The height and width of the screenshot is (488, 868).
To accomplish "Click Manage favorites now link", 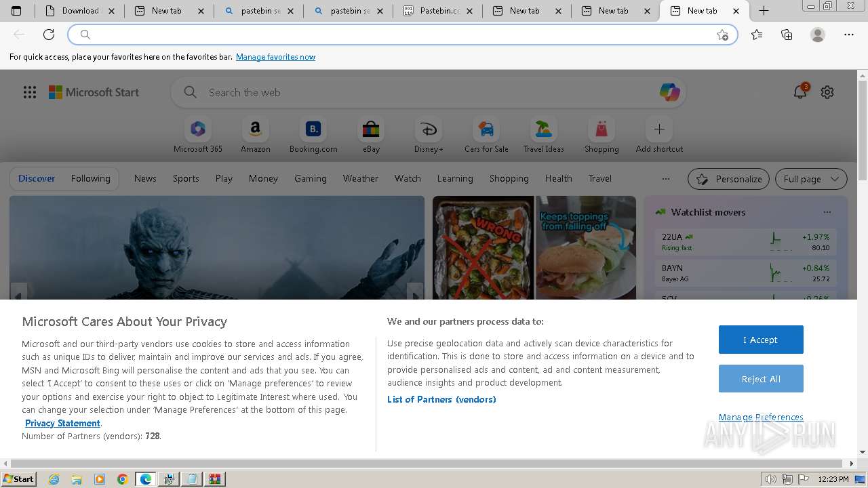I will click(x=275, y=57).
